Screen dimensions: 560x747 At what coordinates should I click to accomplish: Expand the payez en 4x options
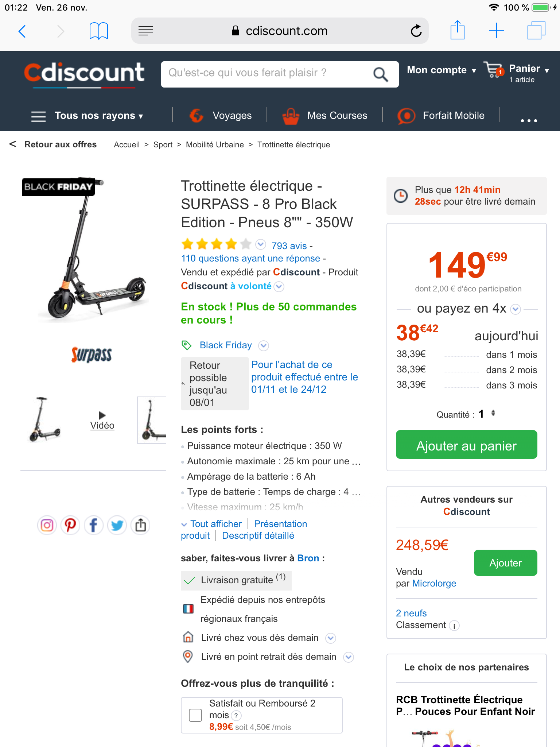coord(515,309)
